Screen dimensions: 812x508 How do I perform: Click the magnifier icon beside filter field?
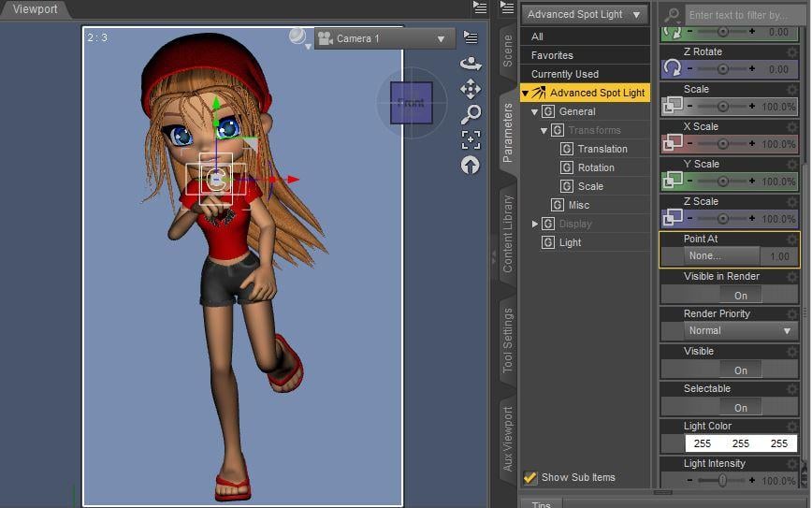672,15
